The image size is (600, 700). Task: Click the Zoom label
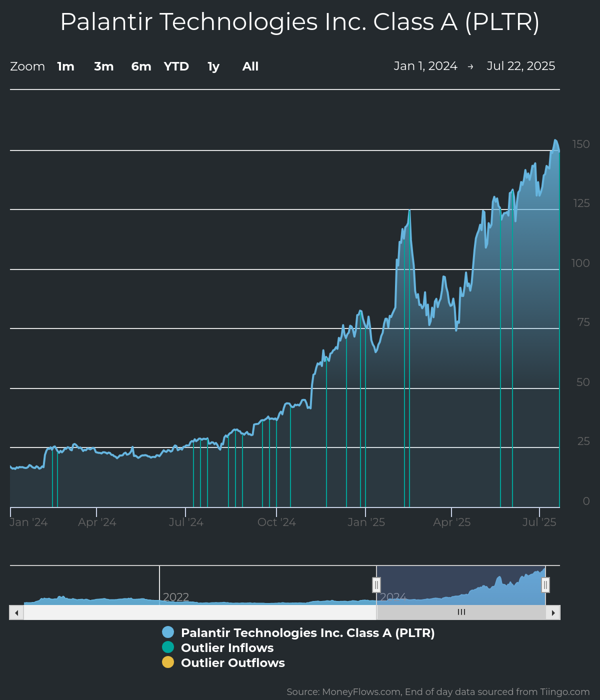click(27, 66)
